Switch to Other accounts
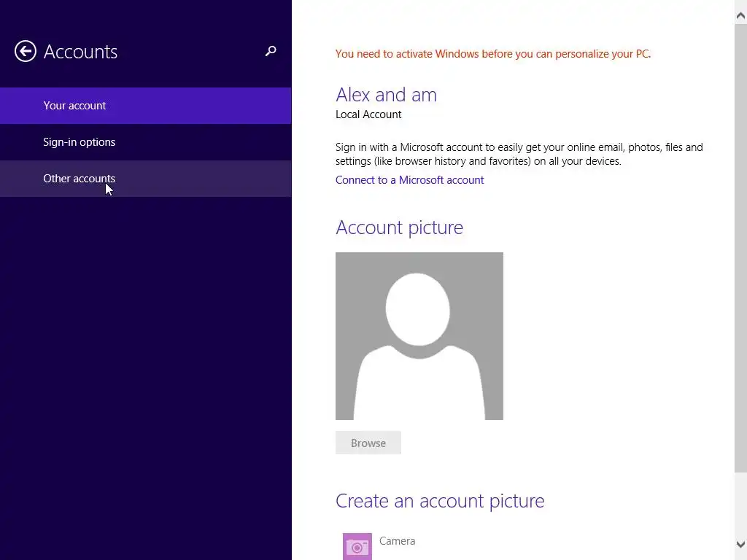 (x=146, y=179)
